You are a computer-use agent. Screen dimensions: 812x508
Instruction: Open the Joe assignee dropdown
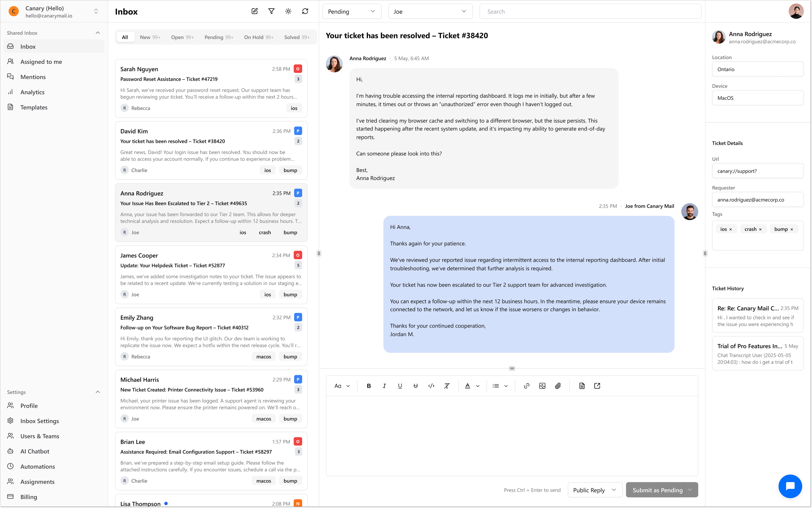[430, 11]
